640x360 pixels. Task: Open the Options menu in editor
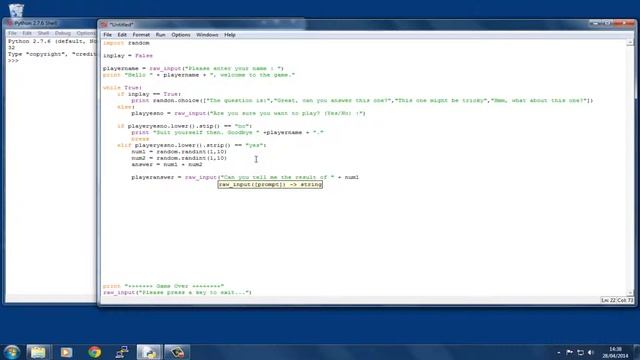pos(181,35)
